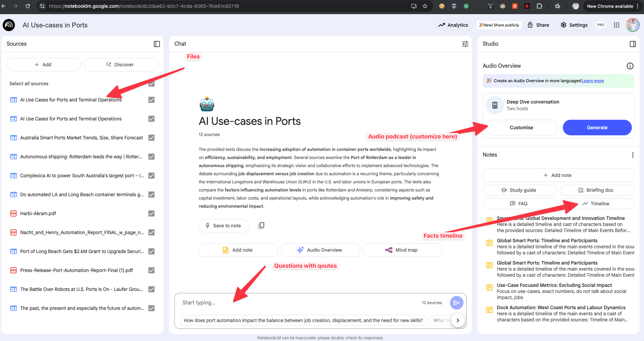This screenshot has height=341, width=644.
Task: Open Google account profile avatar
Action: [x=633, y=25]
